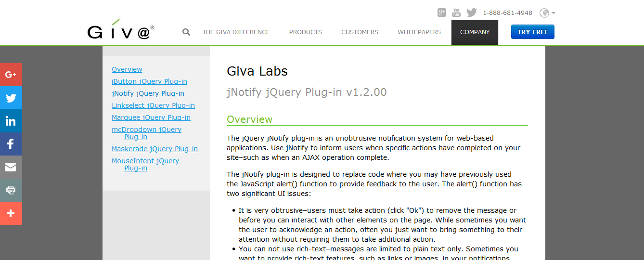
Task: Go to the Overview sidebar link
Action: [127, 69]
